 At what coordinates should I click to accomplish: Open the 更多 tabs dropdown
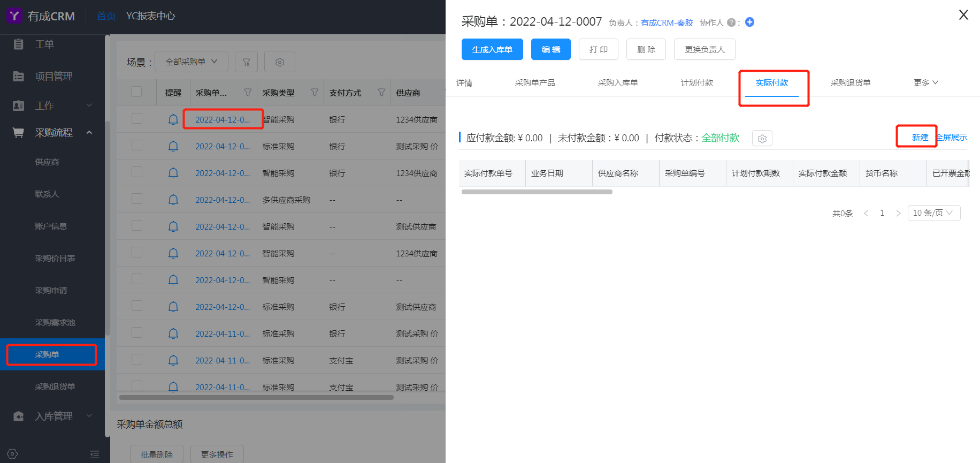[x=926, y=82]
